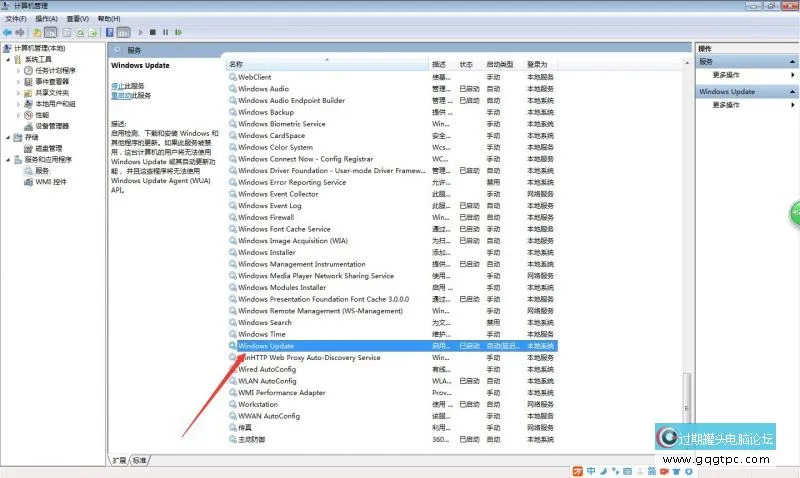Select the Windows Event Log service row
The image size is (800, 478).
(392, 206)
